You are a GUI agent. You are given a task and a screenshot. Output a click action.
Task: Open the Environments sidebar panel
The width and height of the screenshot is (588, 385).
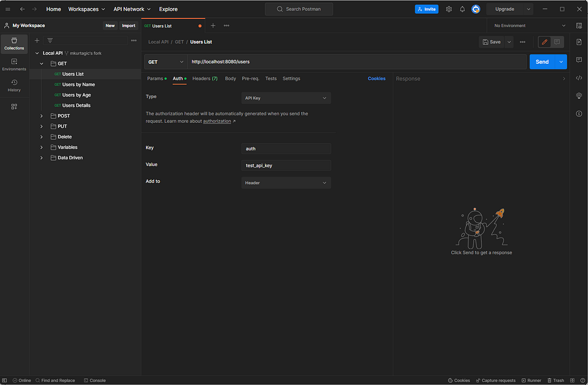coord(14,64)
